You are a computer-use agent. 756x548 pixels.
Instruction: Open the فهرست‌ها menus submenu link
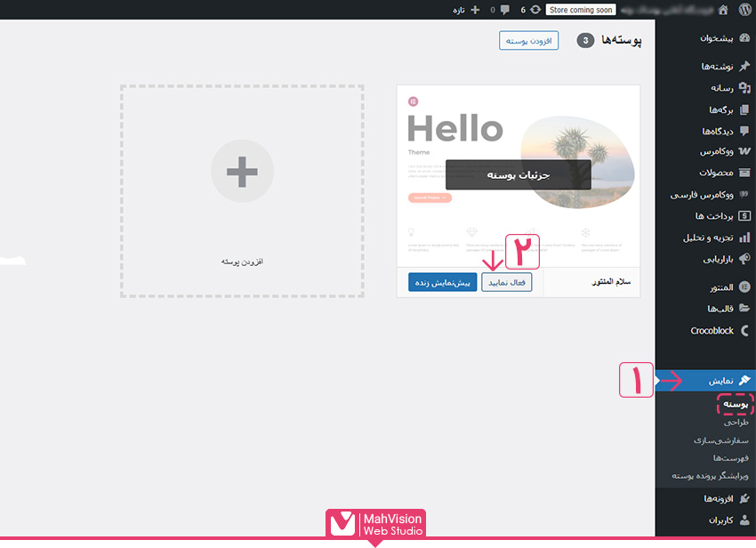click(x=729, y=457)
